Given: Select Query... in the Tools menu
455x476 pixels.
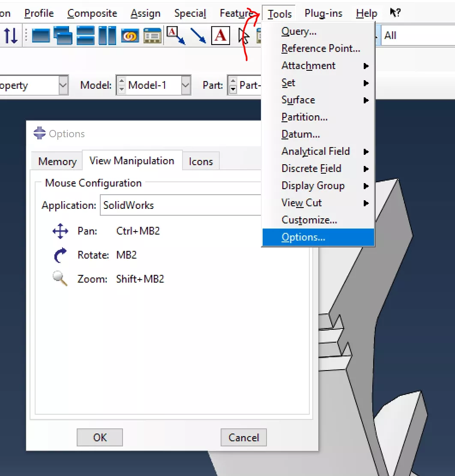Looking at the screenshot, I should click(299, 31).
